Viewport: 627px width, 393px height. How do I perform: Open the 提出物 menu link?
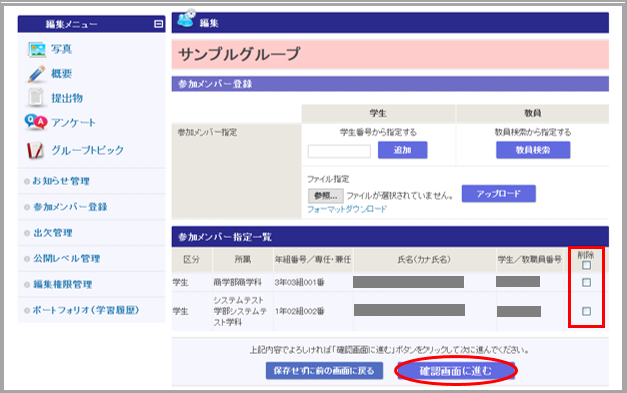(x=67, y=98)
